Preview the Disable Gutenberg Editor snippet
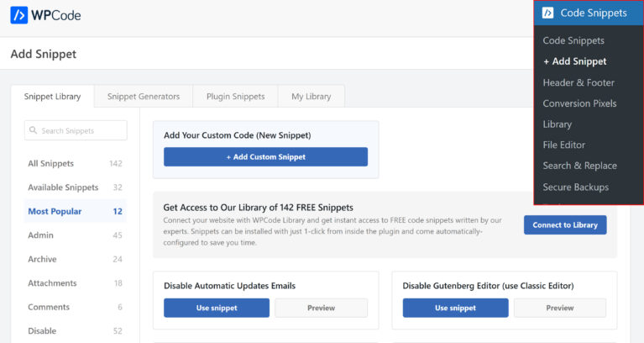The height and width of the screenshot is (343, 644). click(560, 308)
